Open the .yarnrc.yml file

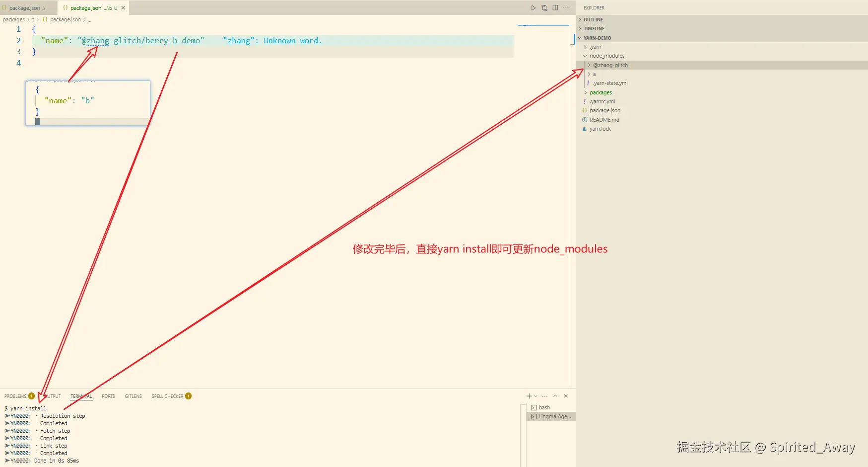[602, 102]
